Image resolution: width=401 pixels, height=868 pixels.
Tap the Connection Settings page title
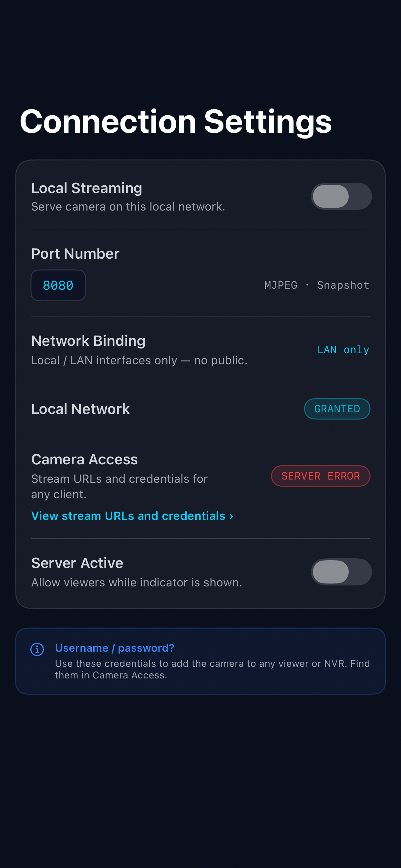[176, 122]
